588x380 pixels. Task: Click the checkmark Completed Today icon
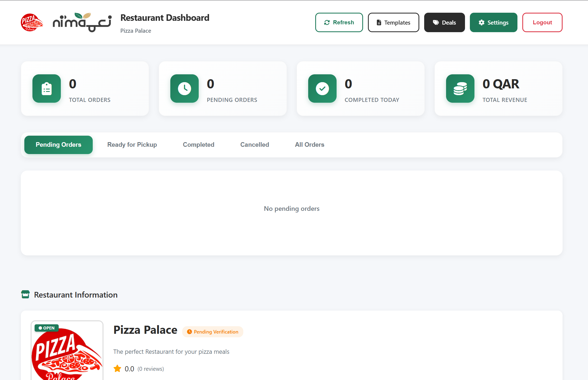click(x=322, y=89)
